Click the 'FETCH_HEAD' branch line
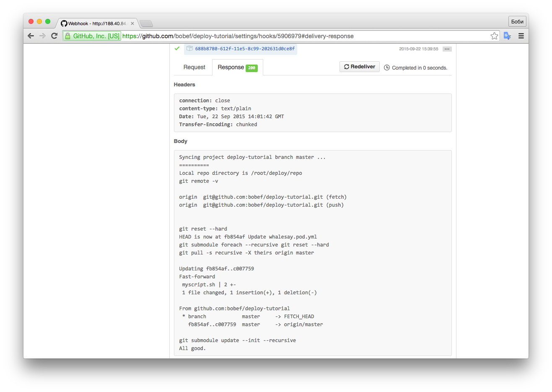 click(248, 317)
